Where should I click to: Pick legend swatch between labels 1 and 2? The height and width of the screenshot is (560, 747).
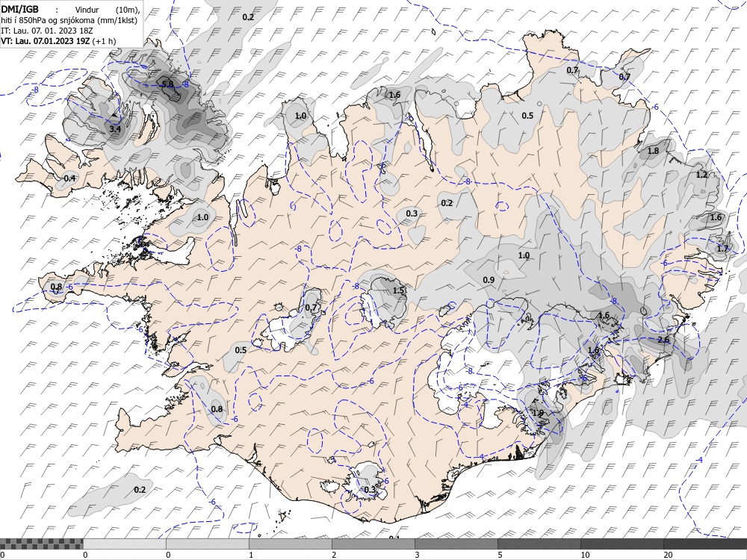pyautogui.click(x=290, y=544)
